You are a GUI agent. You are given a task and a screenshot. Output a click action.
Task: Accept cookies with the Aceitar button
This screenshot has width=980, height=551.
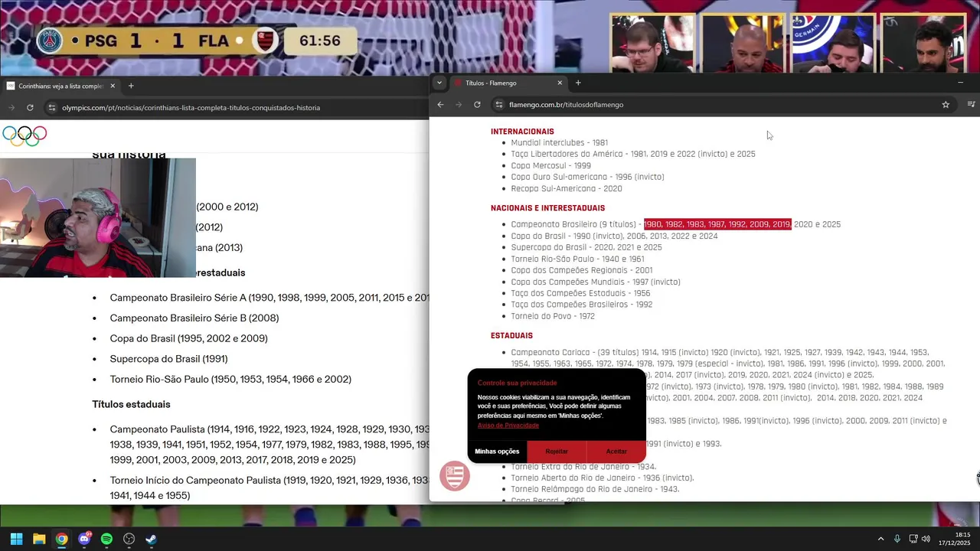616,452
